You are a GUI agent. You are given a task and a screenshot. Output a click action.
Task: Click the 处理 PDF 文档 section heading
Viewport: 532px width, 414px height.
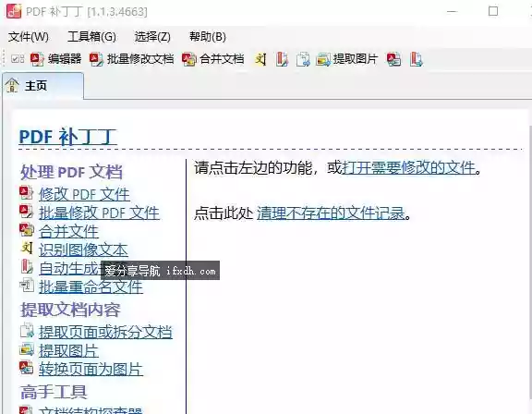tap(71, 172)
